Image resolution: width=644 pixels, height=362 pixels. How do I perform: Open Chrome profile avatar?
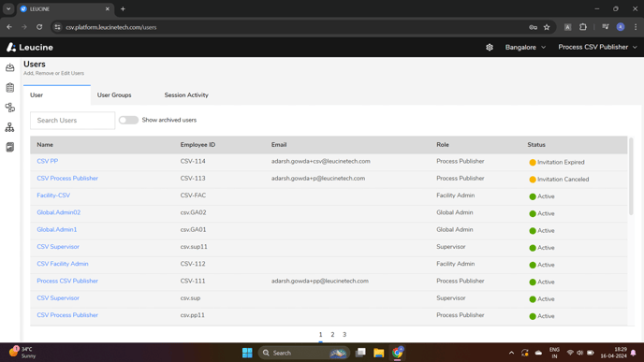pyautogui.click(x=621, y=27)
